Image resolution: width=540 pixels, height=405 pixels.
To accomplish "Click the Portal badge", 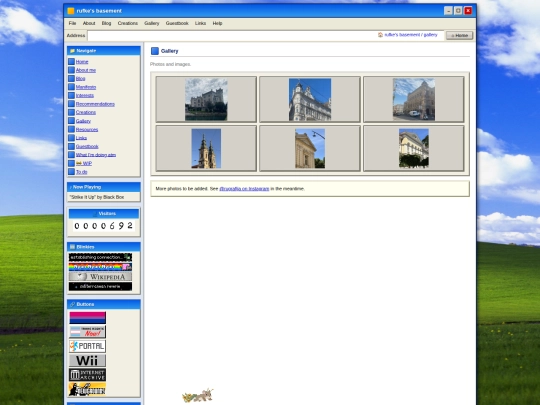I will pos(87,346).
